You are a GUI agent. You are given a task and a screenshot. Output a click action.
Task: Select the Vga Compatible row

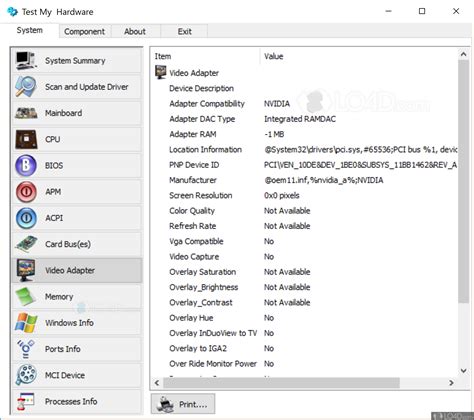coord(305,241)
